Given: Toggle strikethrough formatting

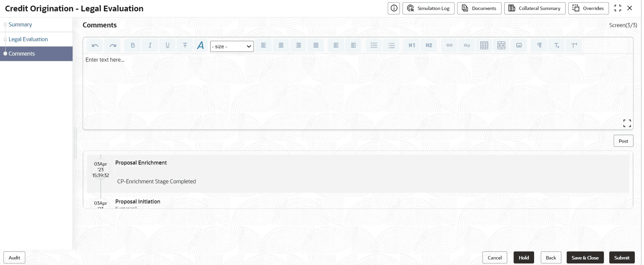Looking at the screenshot, I should point(185,46).
